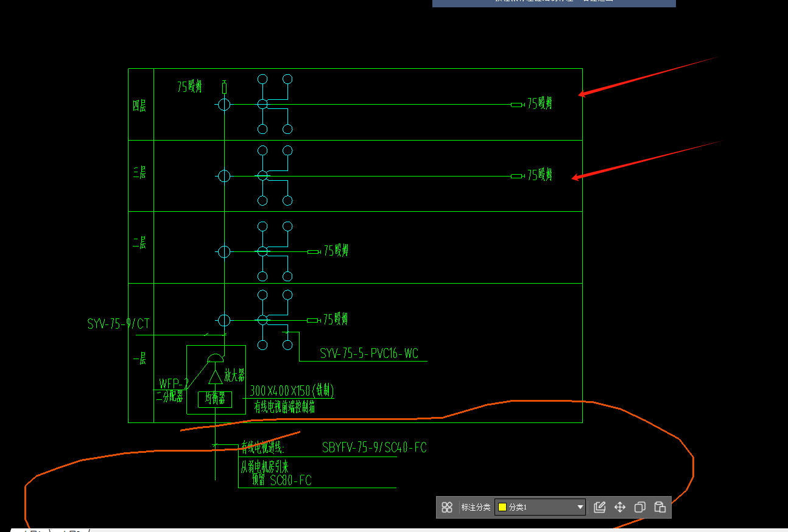Image resolution: width=788 pixels, height=532 pixels.
Task: Click the yellow color swatch beside 分类1
Action: (502, 507)
